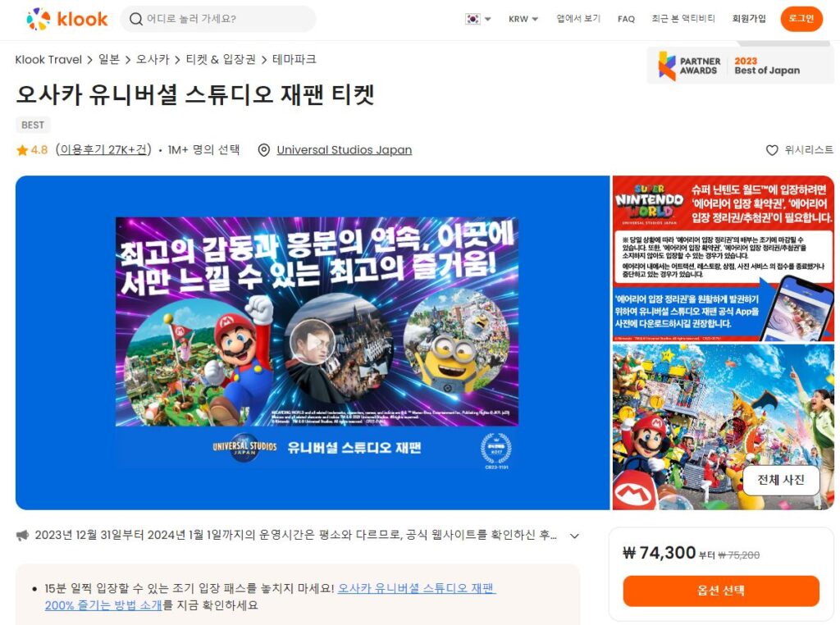Click the location pin icon

tap(263, 150)
